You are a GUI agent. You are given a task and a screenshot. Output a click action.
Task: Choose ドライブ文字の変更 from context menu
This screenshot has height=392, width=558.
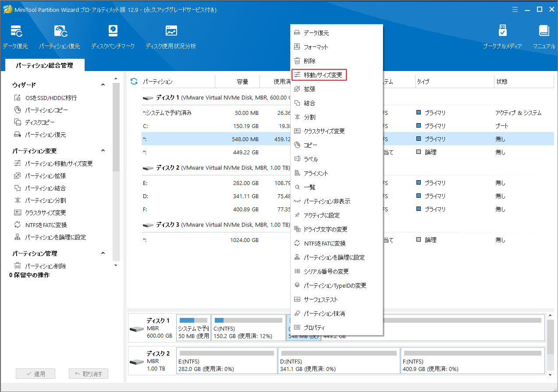pos(337,229)
